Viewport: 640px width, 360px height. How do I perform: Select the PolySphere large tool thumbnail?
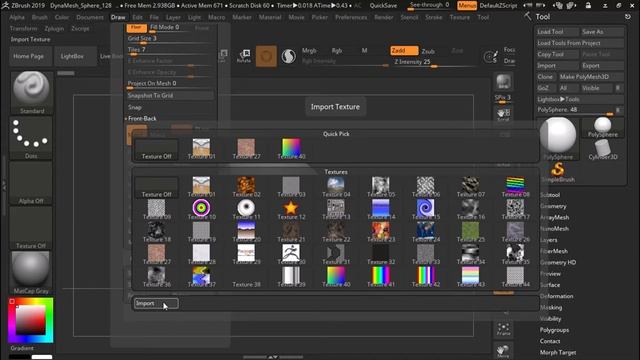(558, 139)
